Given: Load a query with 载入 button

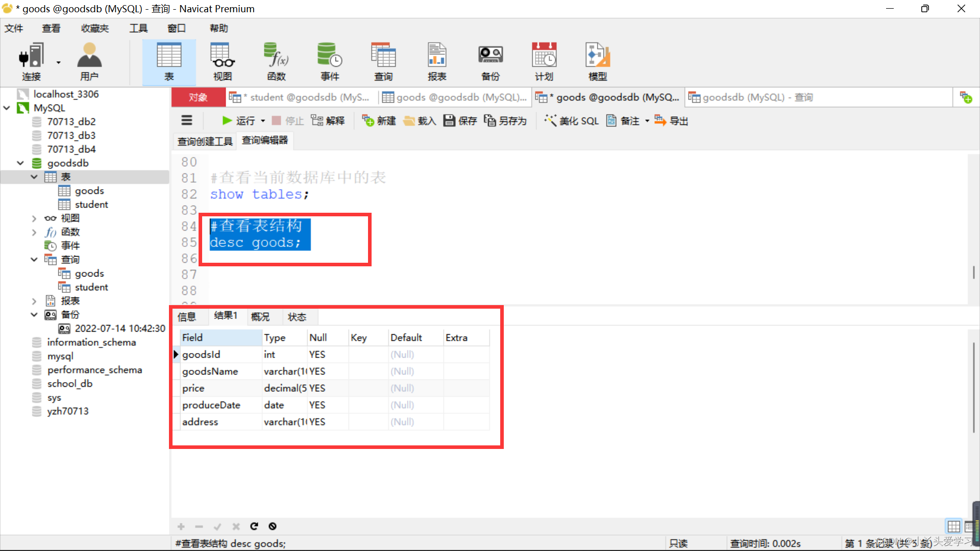Looking at the screenshot, I should click(x=420, y=120).
